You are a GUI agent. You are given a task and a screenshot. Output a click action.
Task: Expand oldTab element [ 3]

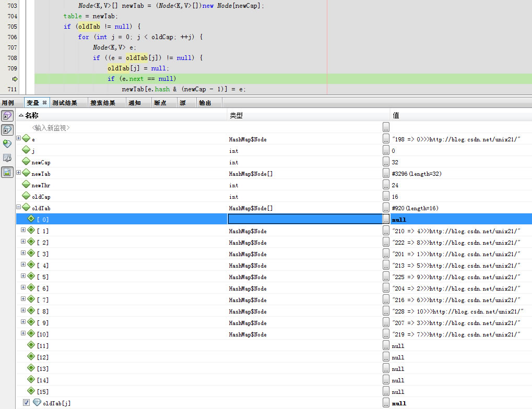(x=23, y=253)
